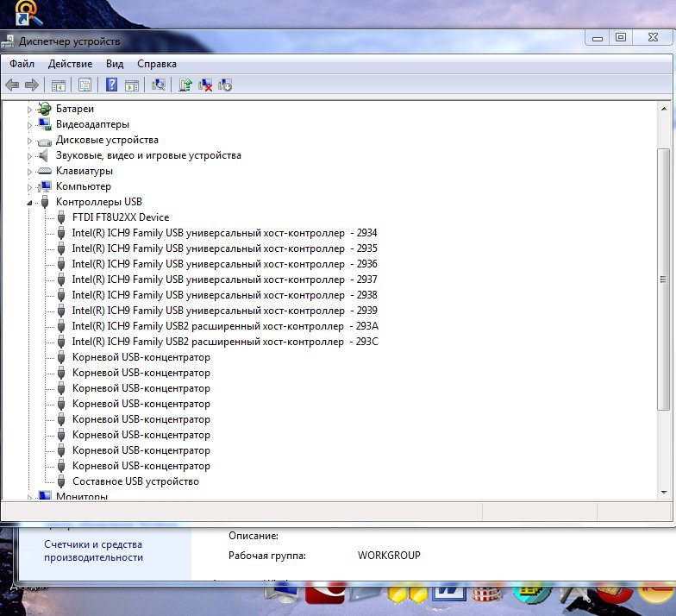
Task: Scan for hardware changes icon
Action: pyautogui.click(x=159, y=85)
